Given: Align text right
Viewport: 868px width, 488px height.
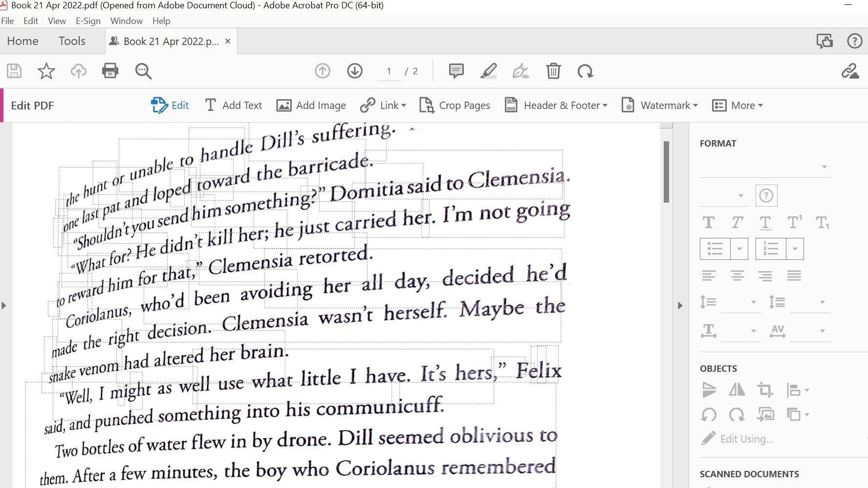Looking at the screenshot, I should [x=765, y=276].
